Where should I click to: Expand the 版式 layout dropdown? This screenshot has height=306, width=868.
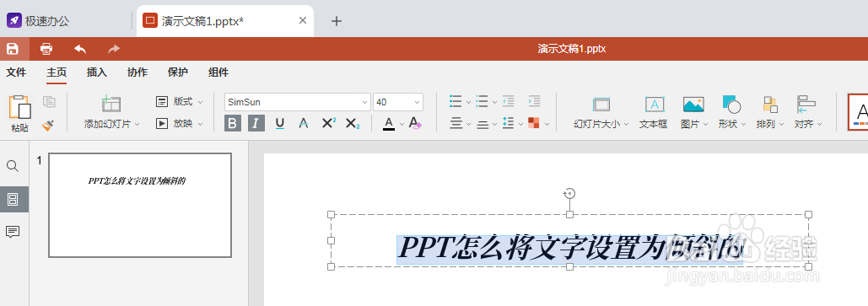[201, 102]
